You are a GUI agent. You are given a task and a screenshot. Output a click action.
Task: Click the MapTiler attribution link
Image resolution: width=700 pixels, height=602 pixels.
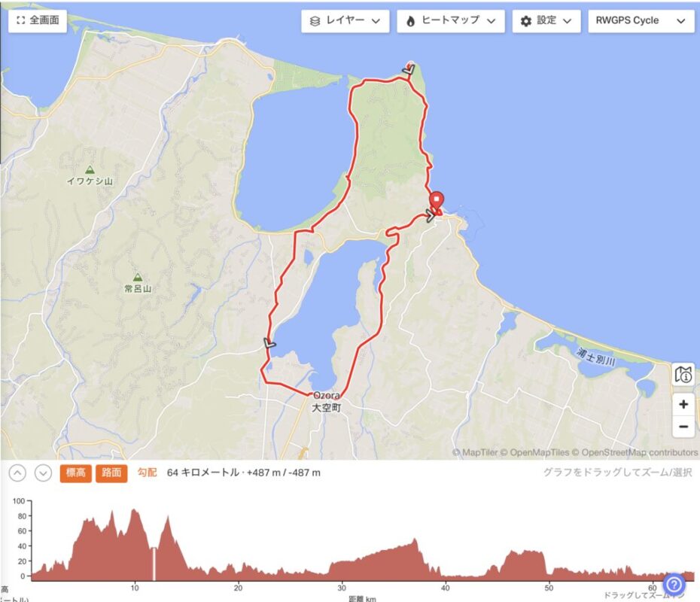pos(475,452)
